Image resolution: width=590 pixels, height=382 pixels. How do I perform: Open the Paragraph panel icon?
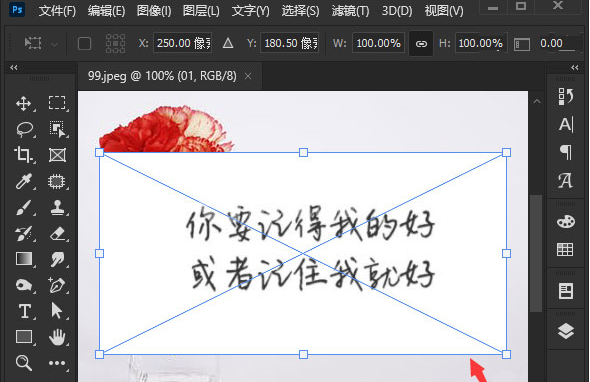click(566, 152)
